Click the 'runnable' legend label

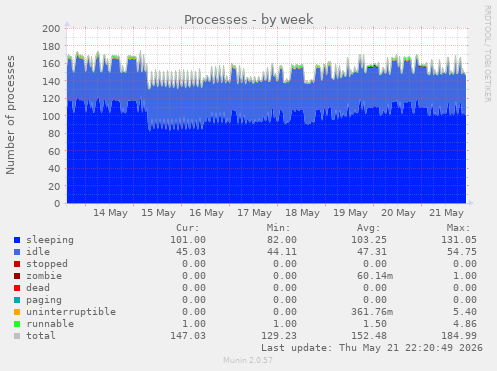tap(50, 324)
